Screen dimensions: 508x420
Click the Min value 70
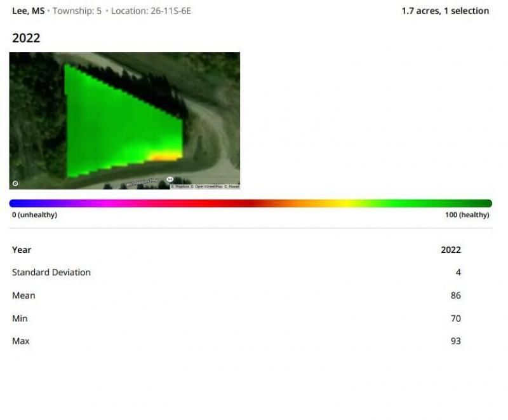click(x=456, y=318)
